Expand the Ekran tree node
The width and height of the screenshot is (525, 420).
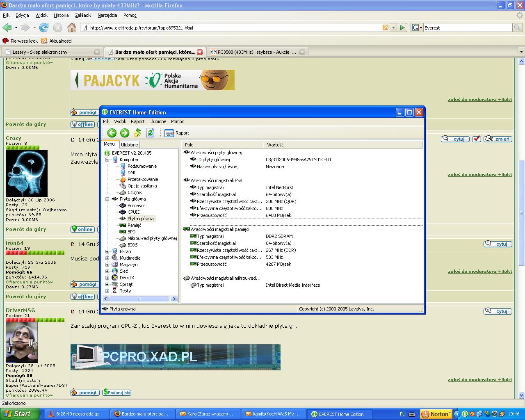tap(107, 251)
